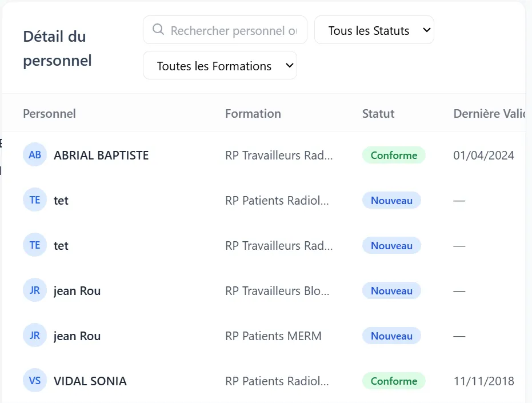The height and width of the screenshot is (403, 532).
Task: Click the AB avatar for ABRIAL BAPTISTE
Action: (x=35, y=154)
